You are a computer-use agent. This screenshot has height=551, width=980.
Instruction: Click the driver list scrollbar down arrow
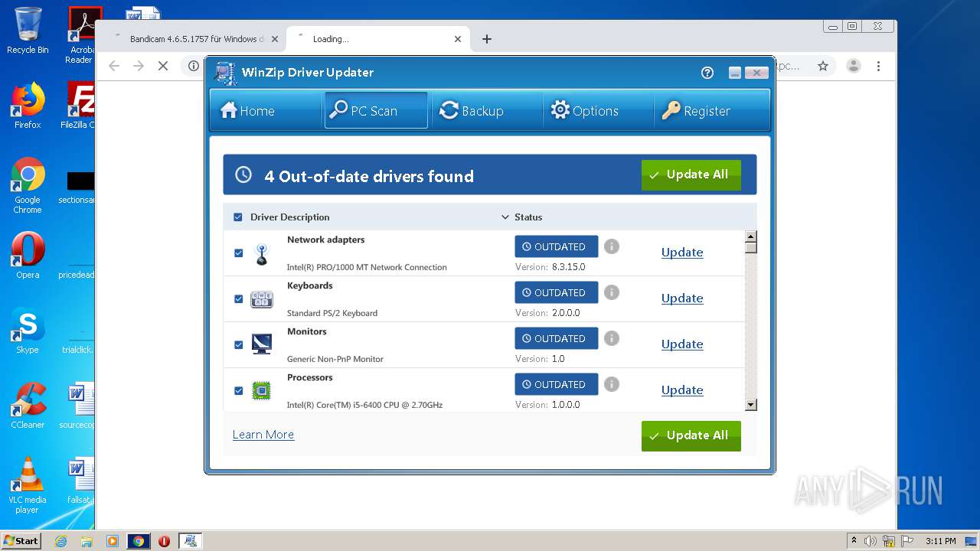(x=750, y=406)
